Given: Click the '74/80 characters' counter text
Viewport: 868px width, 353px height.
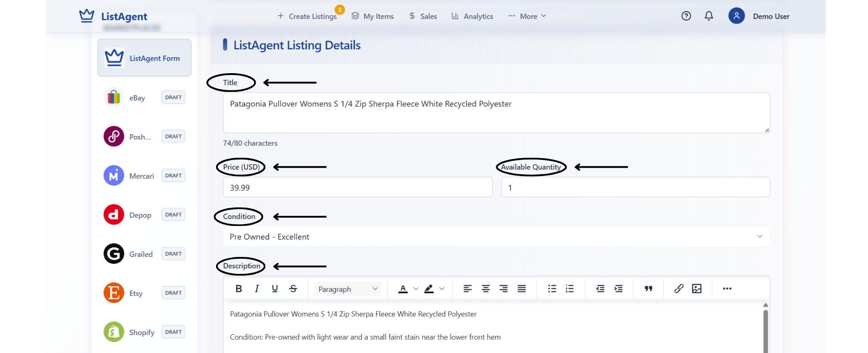Looking at the screenshot, I should coord(250,143).
